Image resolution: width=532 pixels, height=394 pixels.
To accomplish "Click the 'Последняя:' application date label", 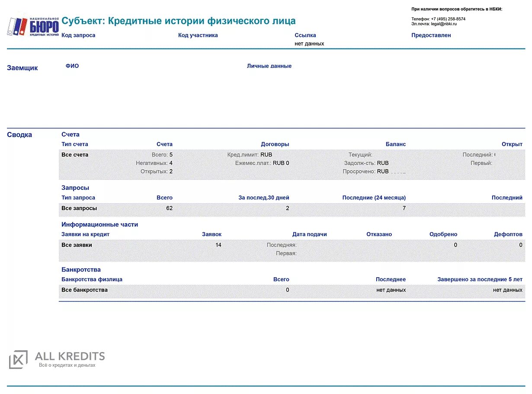I will [x=282, y=245].
